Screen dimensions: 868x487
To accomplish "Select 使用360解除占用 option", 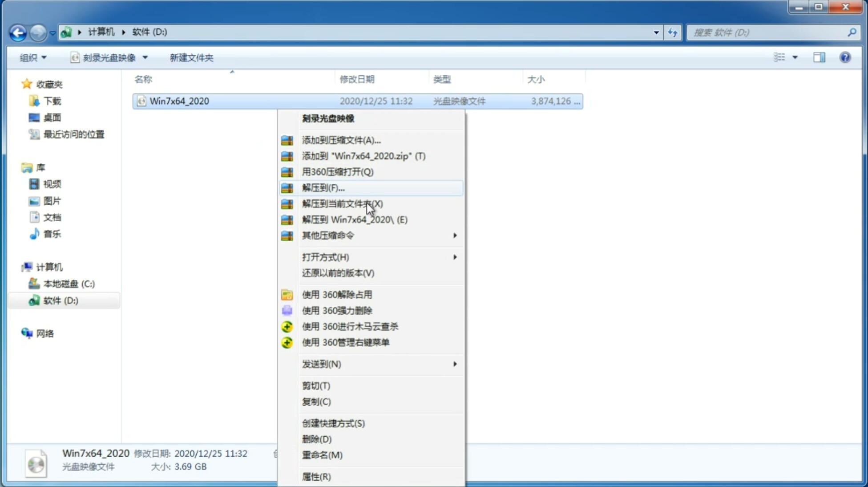I will (337, 294).
